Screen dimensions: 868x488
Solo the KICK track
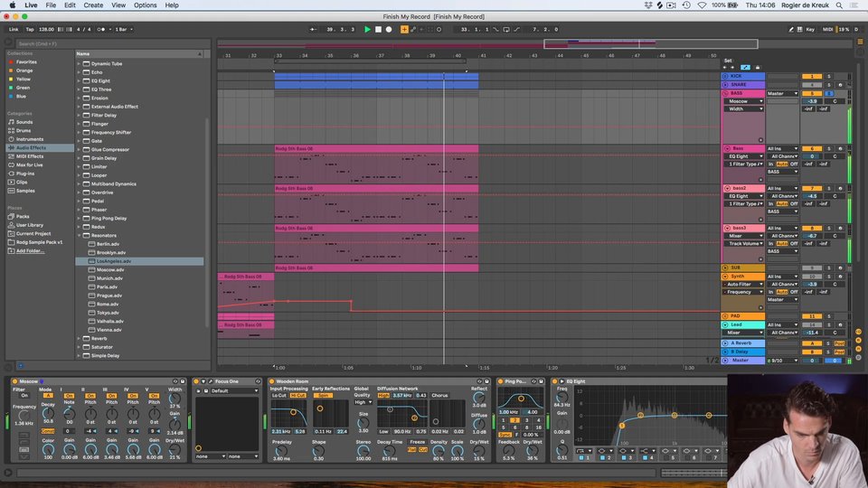pos(829,76)
